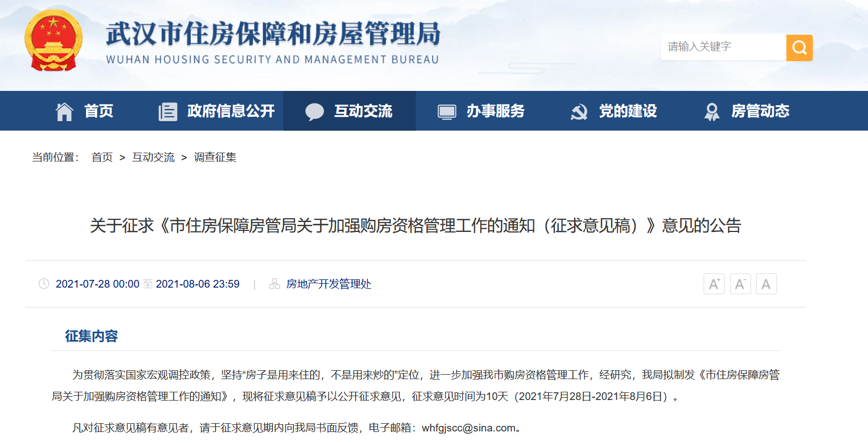Focus the 请输入关键字 search field

(724, 47)
